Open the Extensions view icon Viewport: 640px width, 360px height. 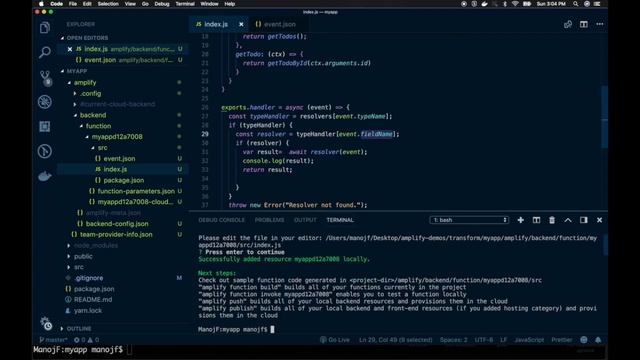45,127
